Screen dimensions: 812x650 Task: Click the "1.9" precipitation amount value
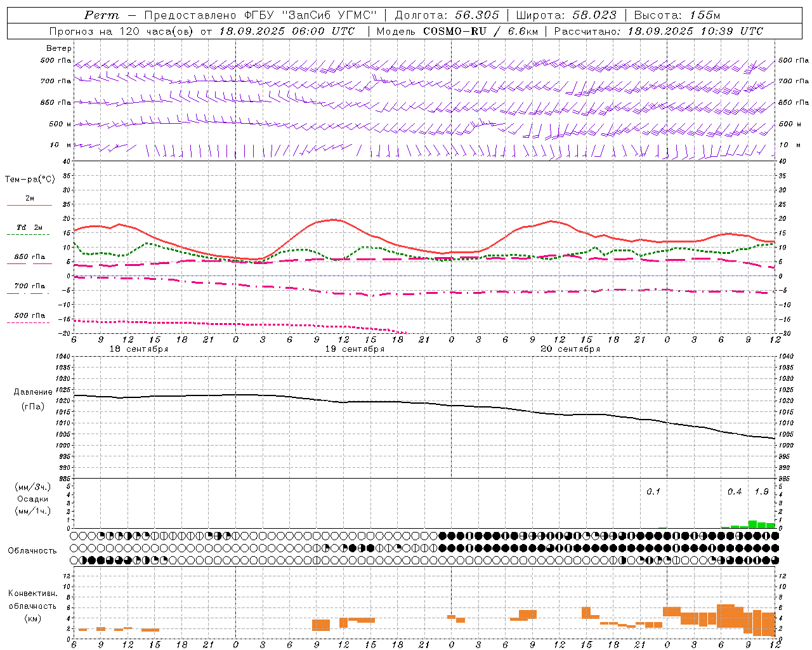(761, 492)
